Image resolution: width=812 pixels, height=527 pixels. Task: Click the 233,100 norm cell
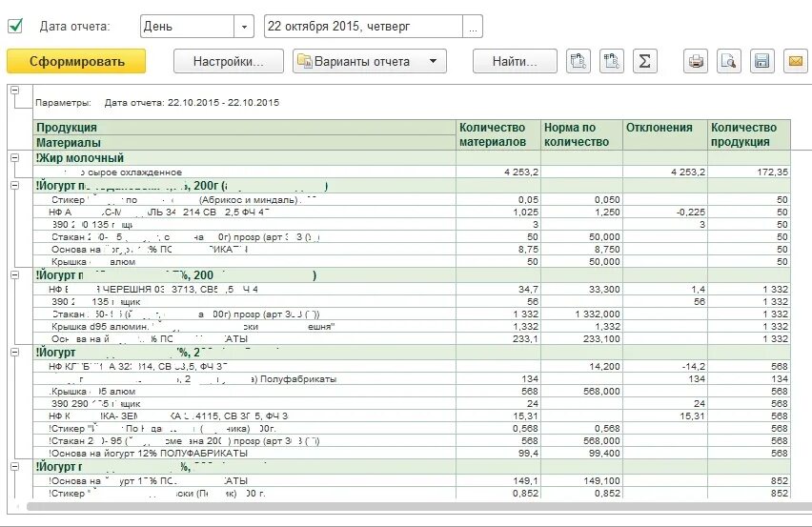[581, 339]
